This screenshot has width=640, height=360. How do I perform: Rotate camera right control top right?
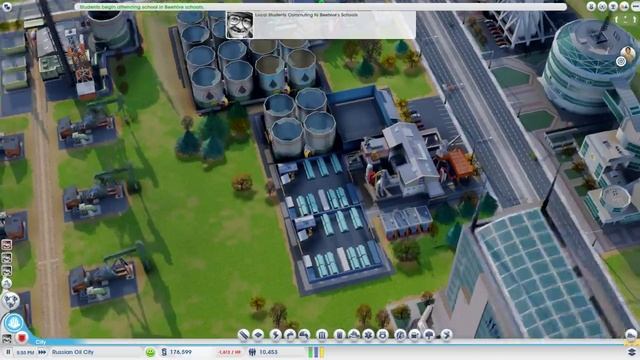tap(634, 19)
